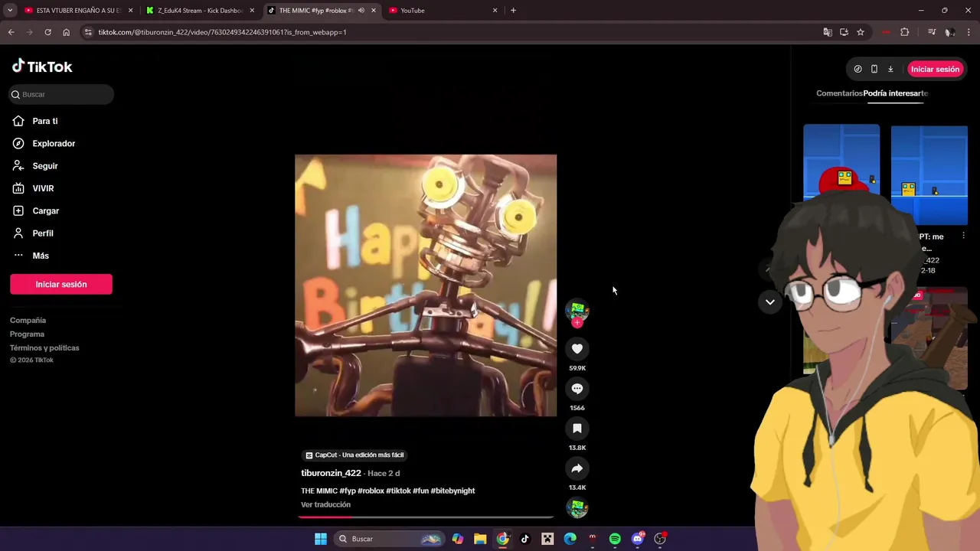
Task: Open tiburonzin_422 profile link
Action: [331, 473]
